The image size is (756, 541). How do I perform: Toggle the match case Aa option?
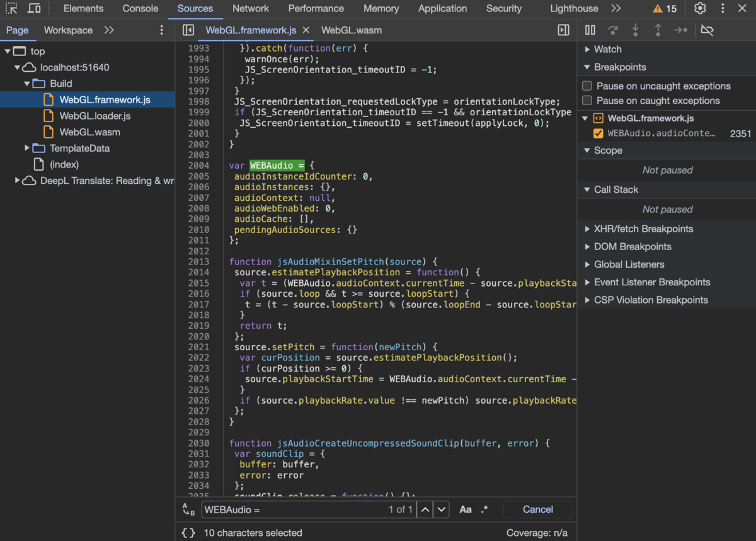coord(466,510)
